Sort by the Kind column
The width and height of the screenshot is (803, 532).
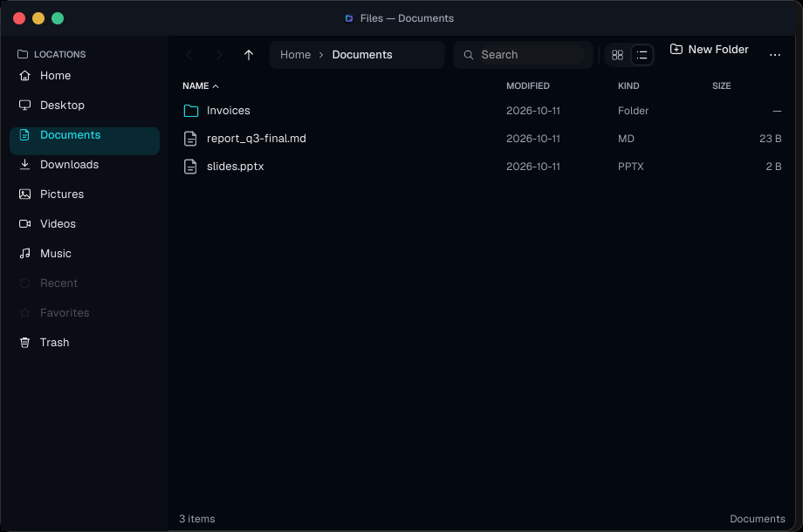click(x=628, y=86)
